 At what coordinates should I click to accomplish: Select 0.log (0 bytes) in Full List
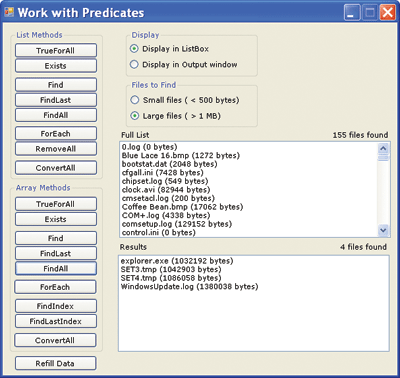[x=249, y=147]
